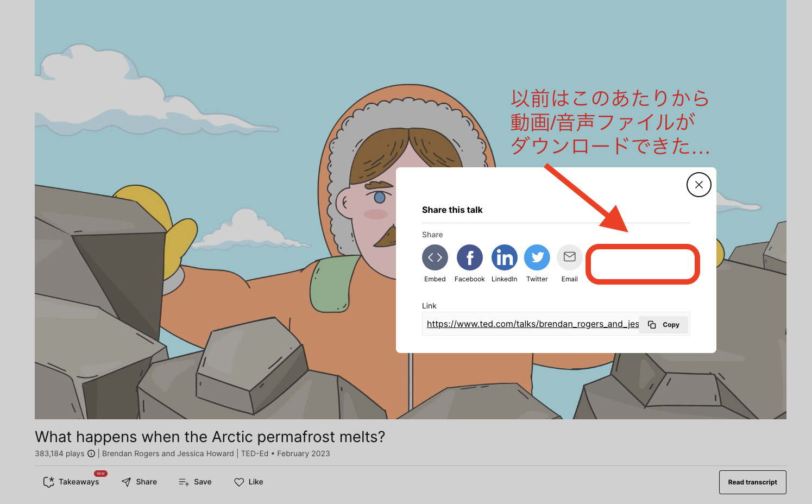Open the Takeaways panel
The height and width of the screenshot is (504, 812).
click(x=72, y=482)
